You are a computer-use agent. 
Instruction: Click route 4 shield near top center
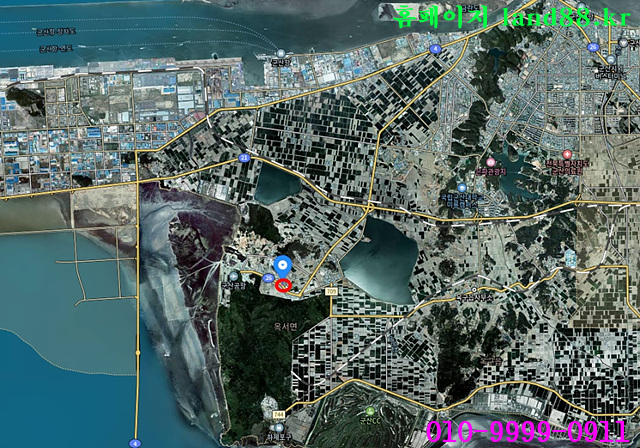click(435, 47)
